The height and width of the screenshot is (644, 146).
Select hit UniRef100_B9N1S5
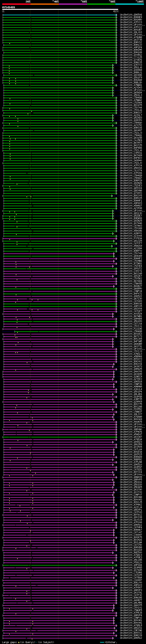pyautogui.click(x=131, y=63)
